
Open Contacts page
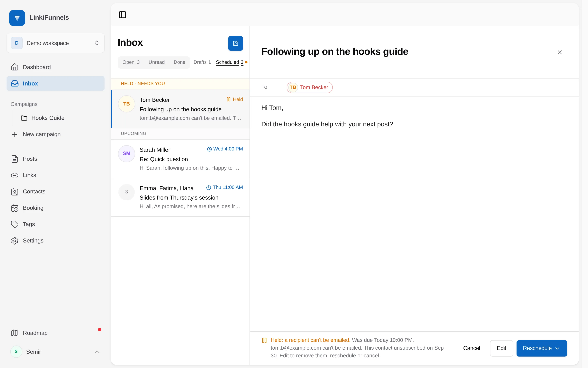[x=55, y=192]
